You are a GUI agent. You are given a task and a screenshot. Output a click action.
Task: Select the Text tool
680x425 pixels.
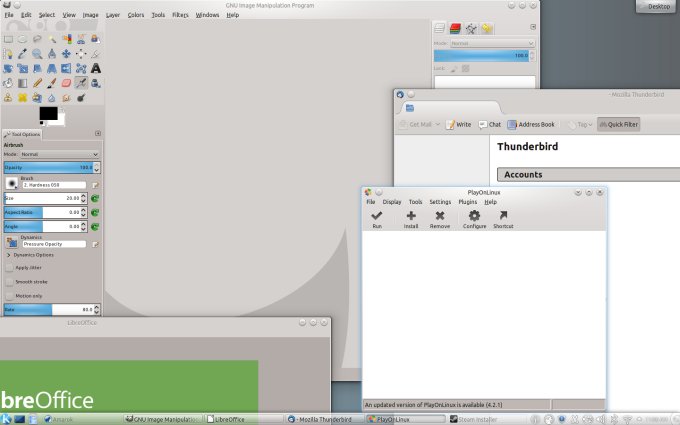tap(96, 69)
